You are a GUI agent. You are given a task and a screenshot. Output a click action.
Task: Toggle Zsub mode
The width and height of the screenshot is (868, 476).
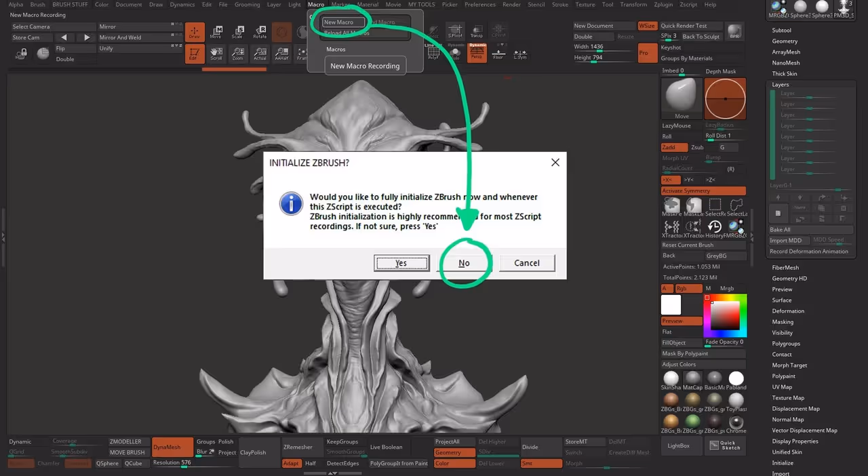tap(697, 147)
